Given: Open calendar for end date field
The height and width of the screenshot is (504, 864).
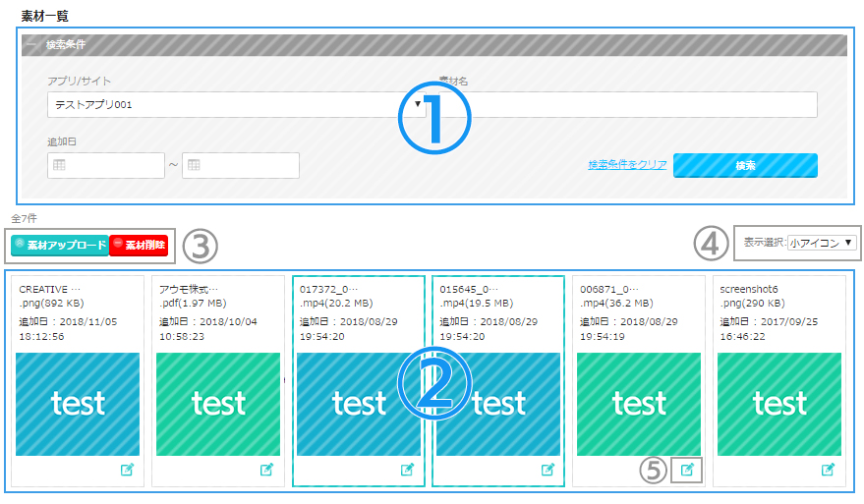Looking at the screenshot, I should click(x=195, y=165).
